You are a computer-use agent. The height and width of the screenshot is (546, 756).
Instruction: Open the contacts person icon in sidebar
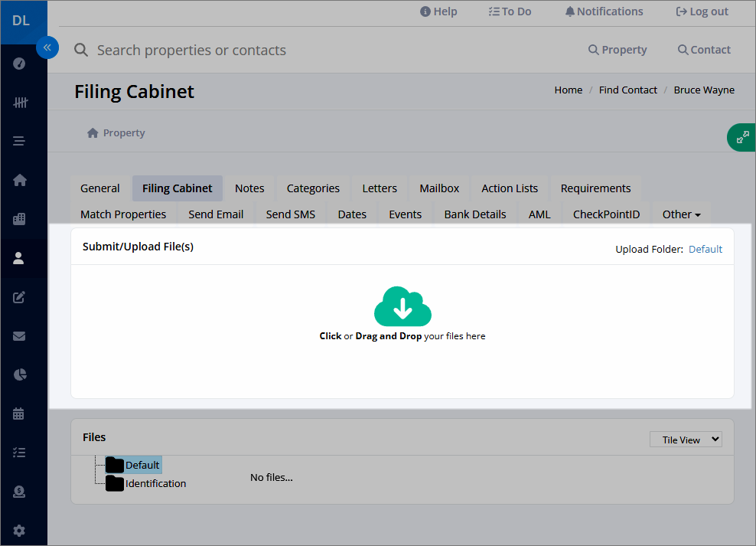[19, 258]
